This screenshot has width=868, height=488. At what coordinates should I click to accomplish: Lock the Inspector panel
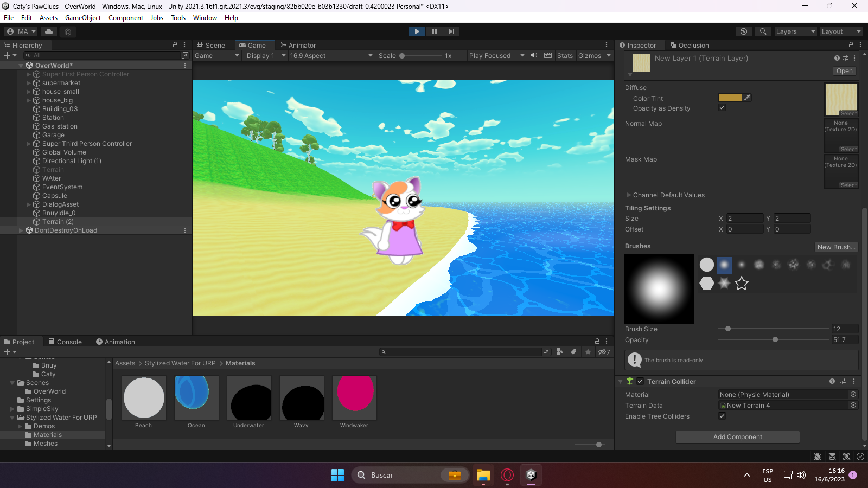coord(851,45)
